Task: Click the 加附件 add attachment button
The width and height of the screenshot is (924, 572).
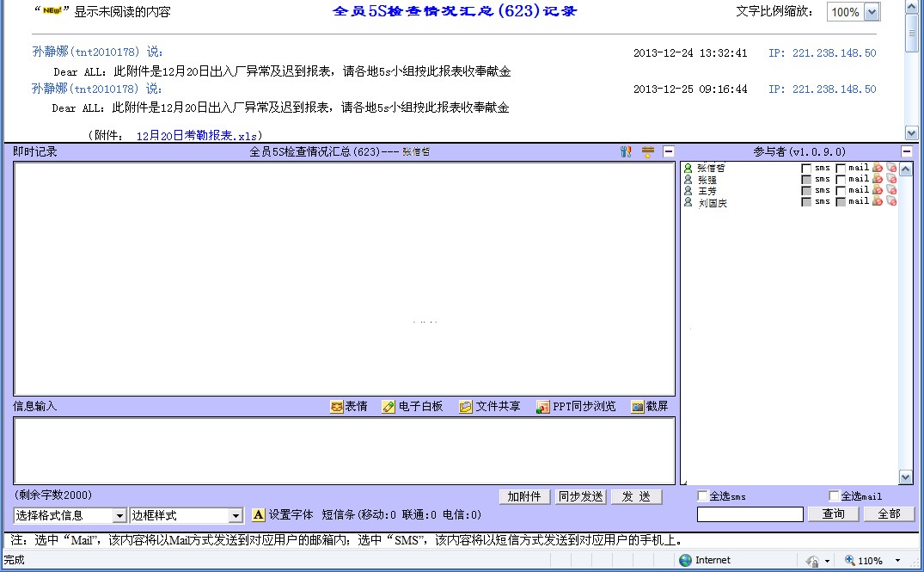Action: coord(524,497)
